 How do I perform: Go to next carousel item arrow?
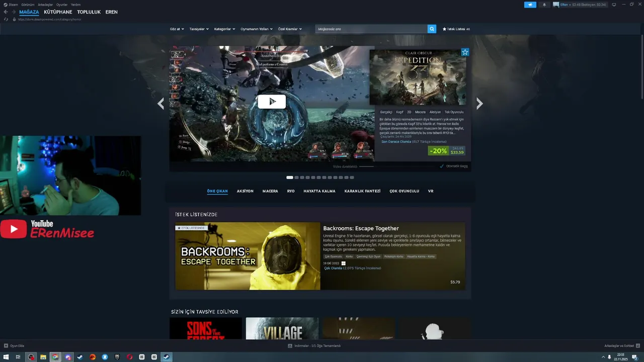click(479, 104)
